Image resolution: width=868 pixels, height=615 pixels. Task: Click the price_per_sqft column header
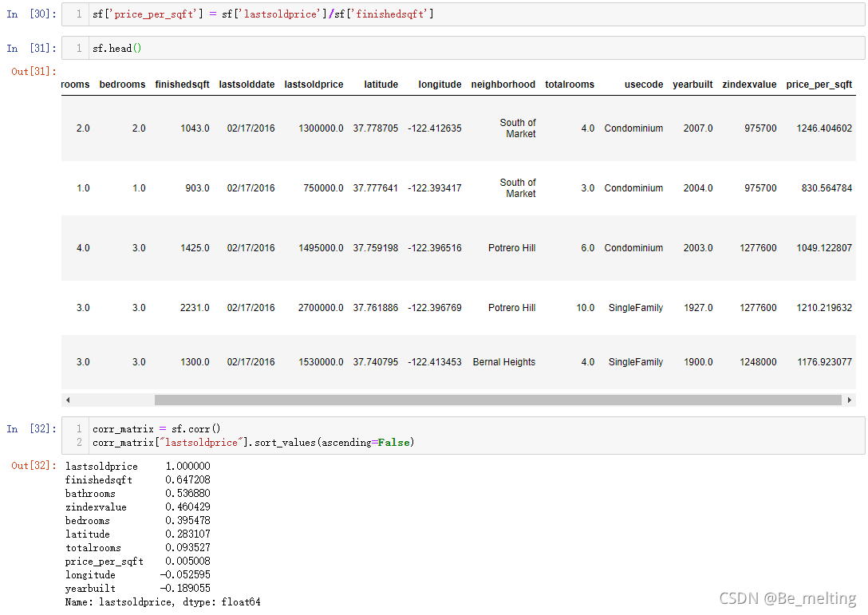point(819,84)
